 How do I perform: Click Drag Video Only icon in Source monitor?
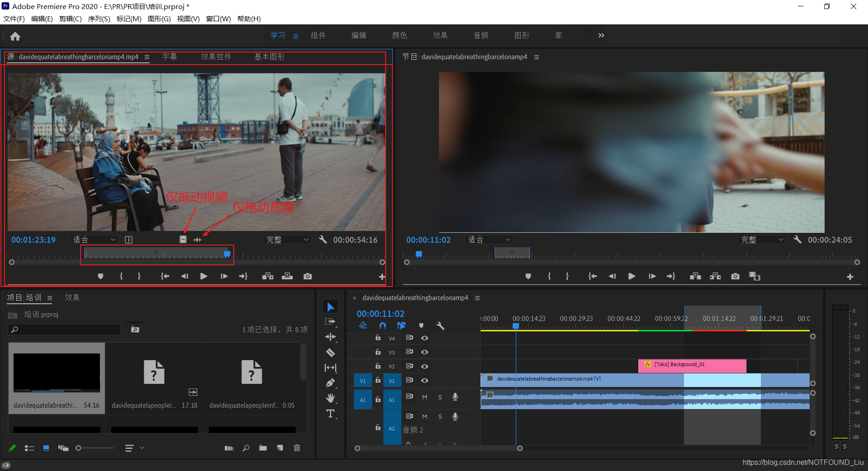pyautogui.click(x=183, y=240)
